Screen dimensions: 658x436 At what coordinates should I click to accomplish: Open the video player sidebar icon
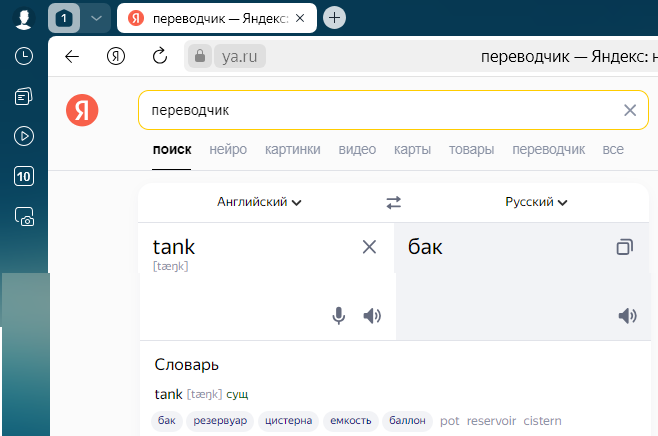click(x=24, y=136)
